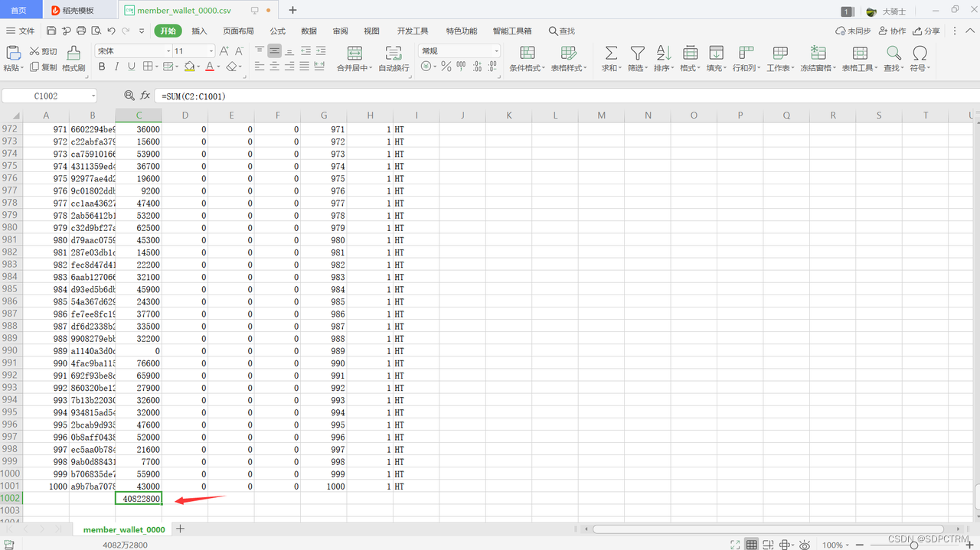Image resolution: width=980 pixels, height=550 pixels.
Task: Open Print Preview from quick access toolbar
Action: pos(96,31)
